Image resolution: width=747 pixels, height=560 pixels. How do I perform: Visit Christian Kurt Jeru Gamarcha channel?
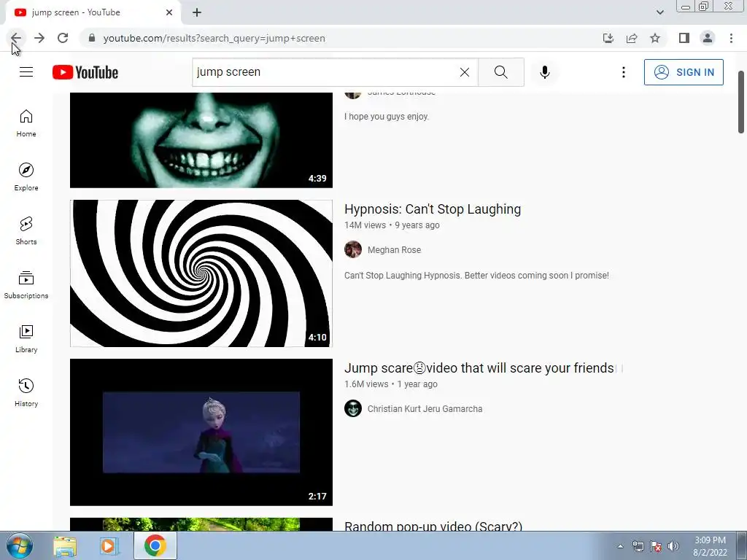coord(425,408)
